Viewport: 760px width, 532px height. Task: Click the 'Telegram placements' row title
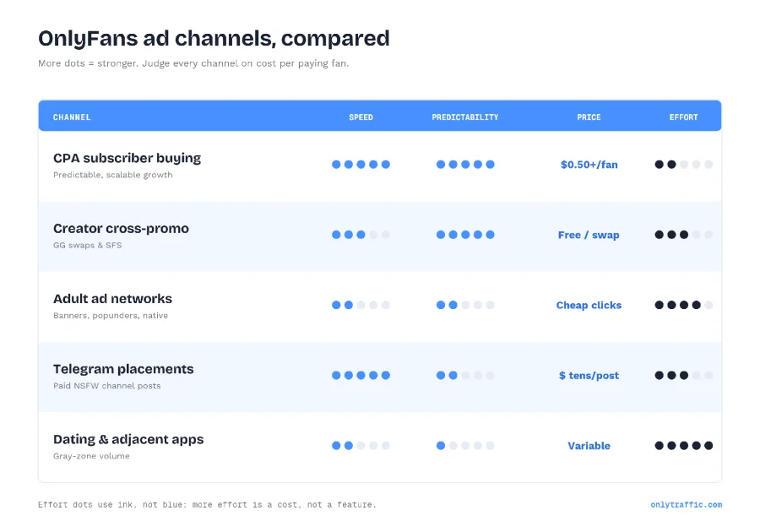123,369
